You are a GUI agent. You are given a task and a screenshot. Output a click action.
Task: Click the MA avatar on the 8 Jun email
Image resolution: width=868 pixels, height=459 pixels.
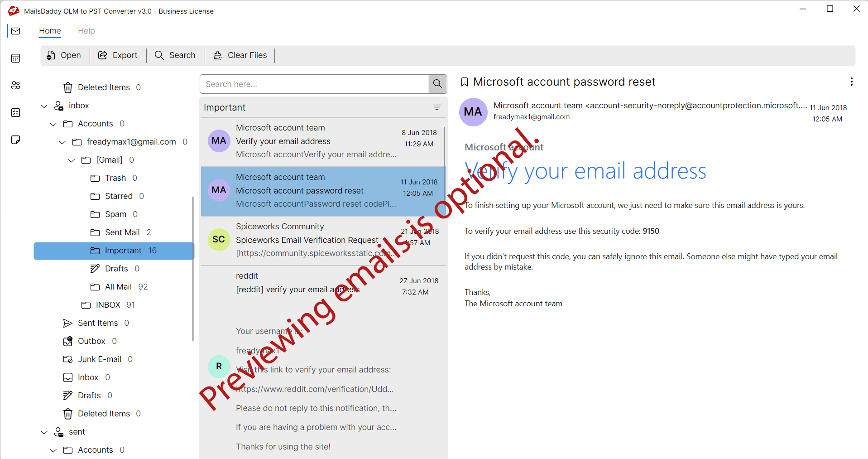tap(219, 140)
